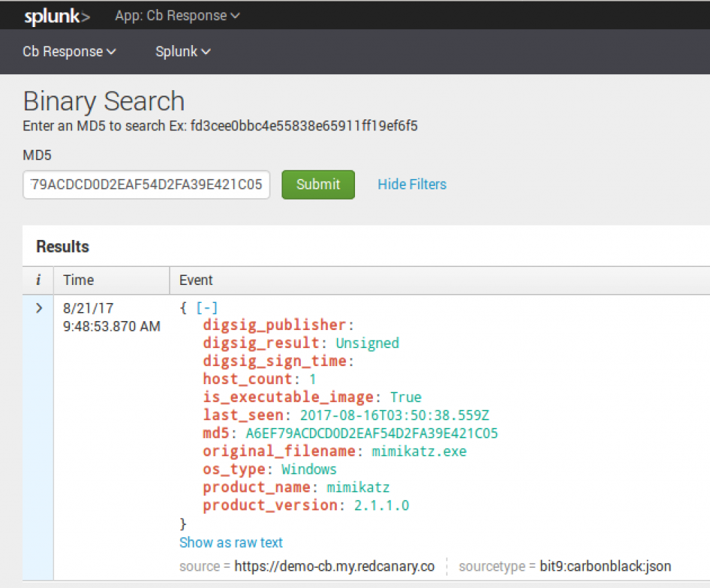Select the mimikatz.exe original_filename value
The width and height of the screenshot is (710, 588).
pos(419,451)
